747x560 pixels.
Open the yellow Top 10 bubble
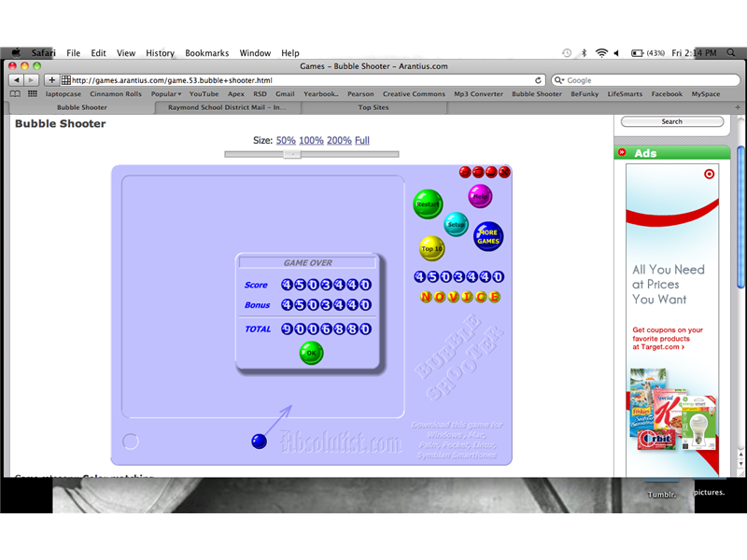tap(431, 248)
